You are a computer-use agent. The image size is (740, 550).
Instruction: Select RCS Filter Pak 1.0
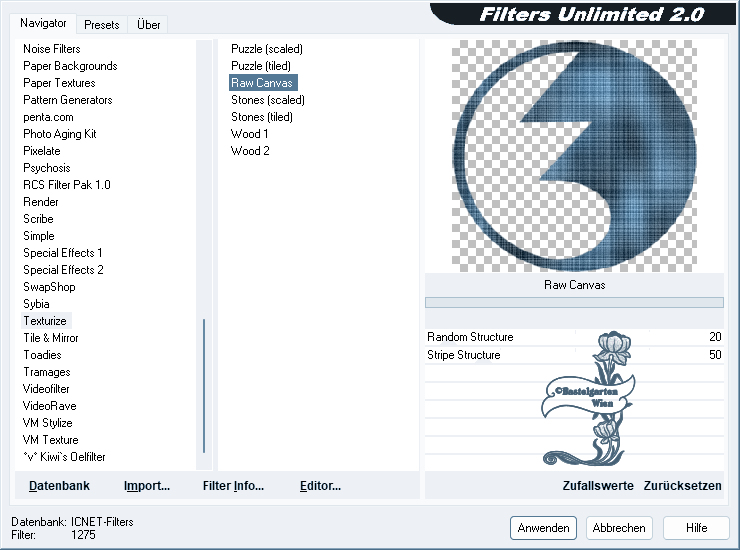67,185
